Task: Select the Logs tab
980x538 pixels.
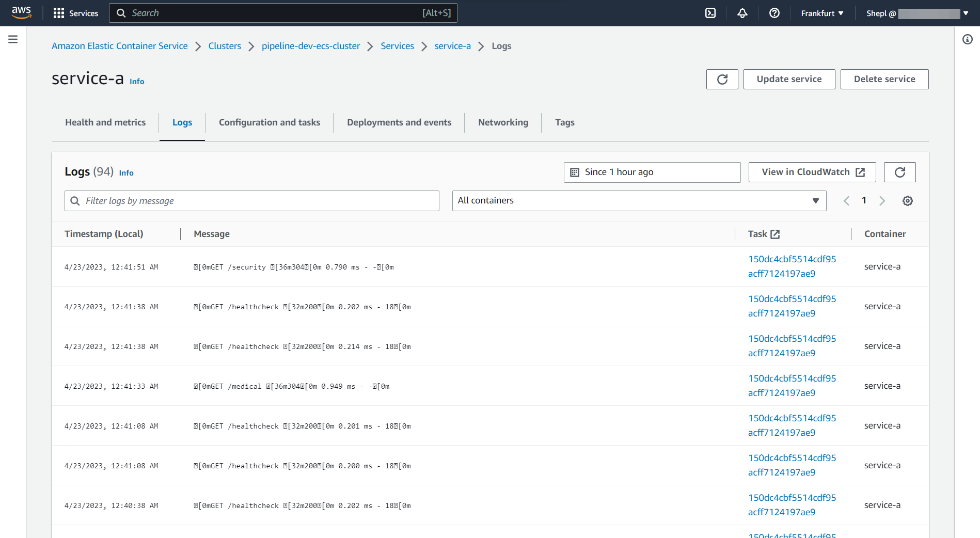Action: (x=182, y=122)
